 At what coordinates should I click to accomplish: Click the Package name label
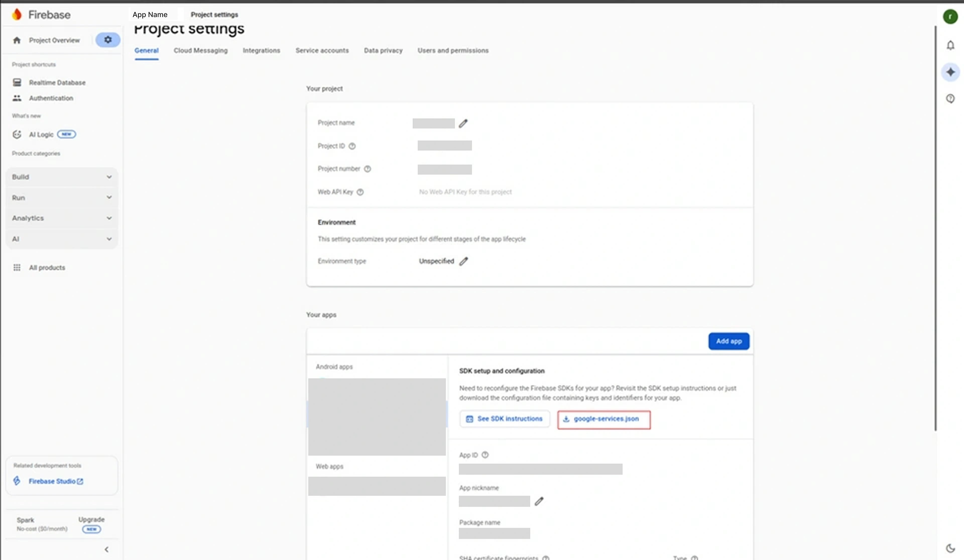point(479,523)
